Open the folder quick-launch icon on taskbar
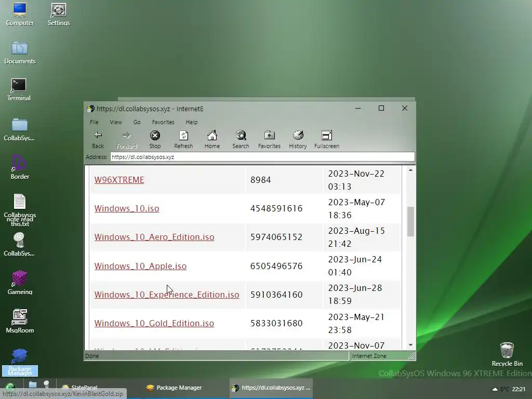Screen dimensions: 532x399 pos(33,384)
